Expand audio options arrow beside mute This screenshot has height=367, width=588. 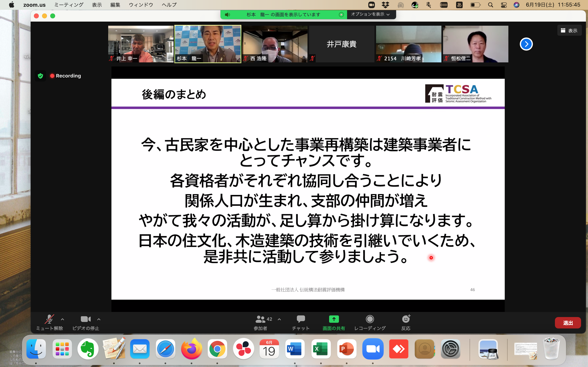(62, 319)
